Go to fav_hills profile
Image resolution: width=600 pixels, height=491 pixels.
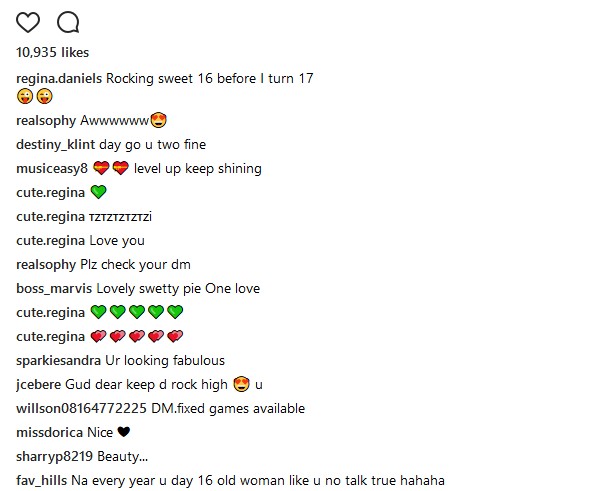tap(42, 481)
